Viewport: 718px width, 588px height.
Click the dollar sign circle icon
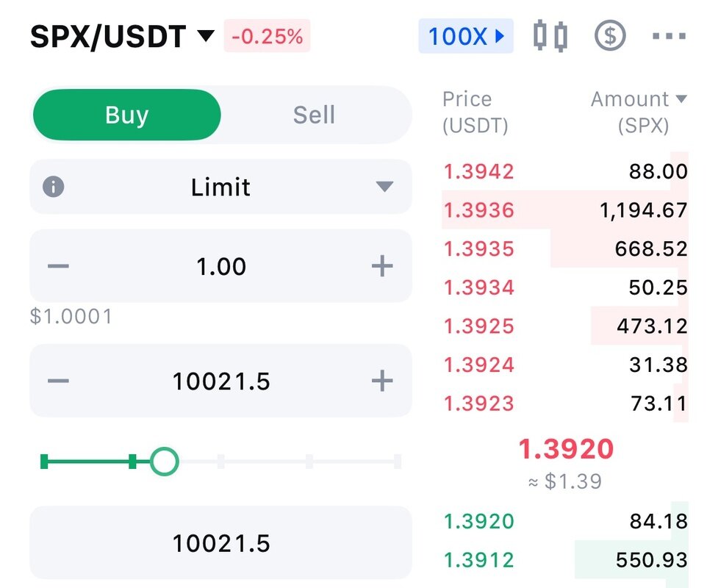pos(610,35)
